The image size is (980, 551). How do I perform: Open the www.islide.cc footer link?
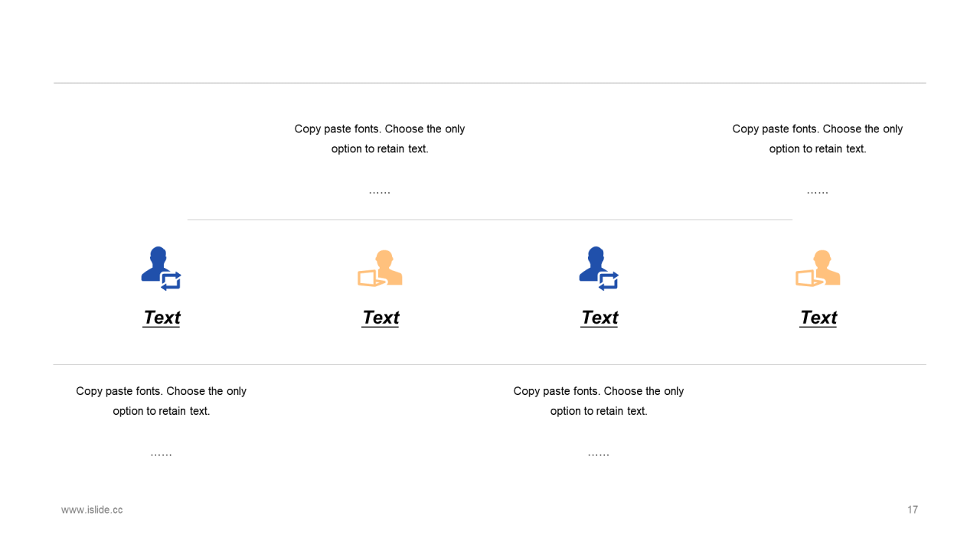pyautogui.click(x=92, y=510)
